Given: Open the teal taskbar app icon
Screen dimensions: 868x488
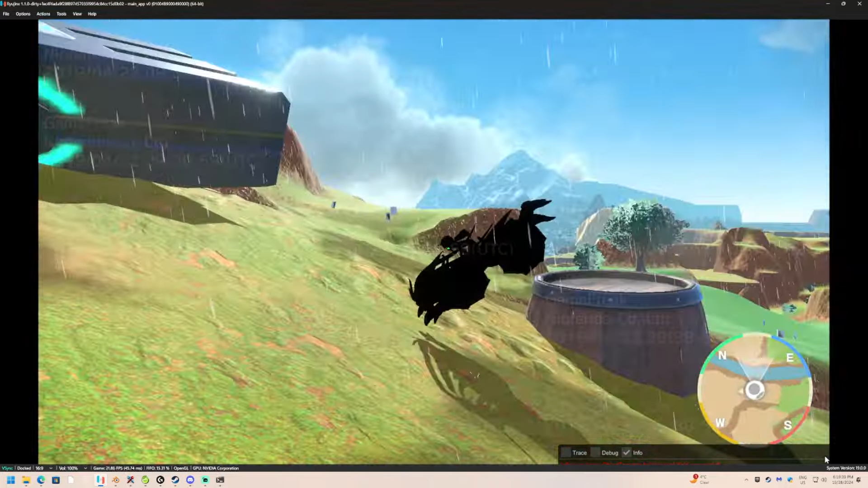Looking at the screenshot, I should click(205, 480).
